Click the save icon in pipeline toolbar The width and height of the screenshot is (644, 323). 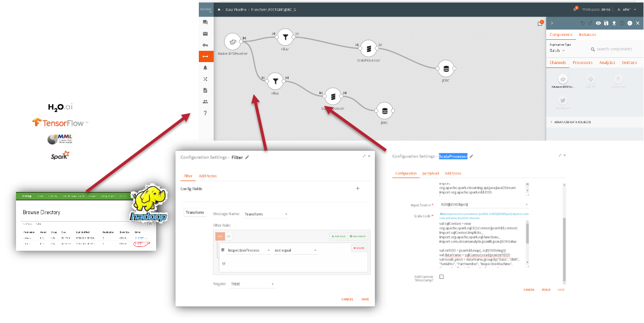(606, 23)
